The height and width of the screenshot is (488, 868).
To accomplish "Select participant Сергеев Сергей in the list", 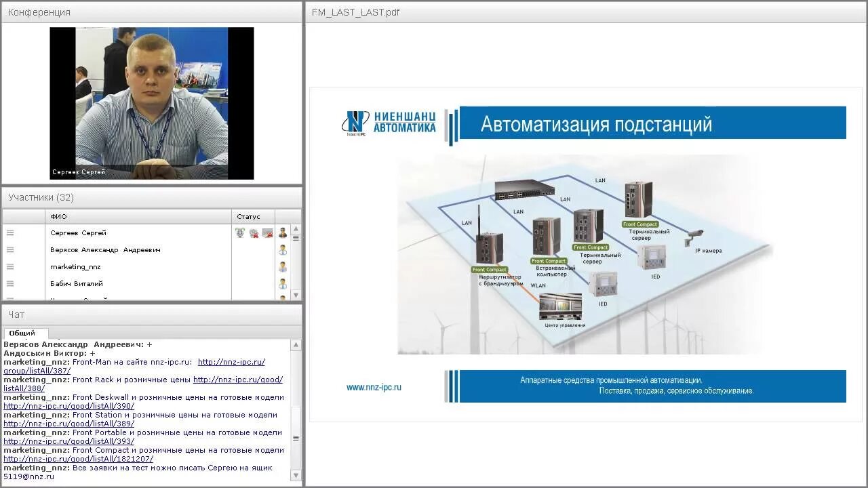I will pyautogui.click(x=78, y=232).
